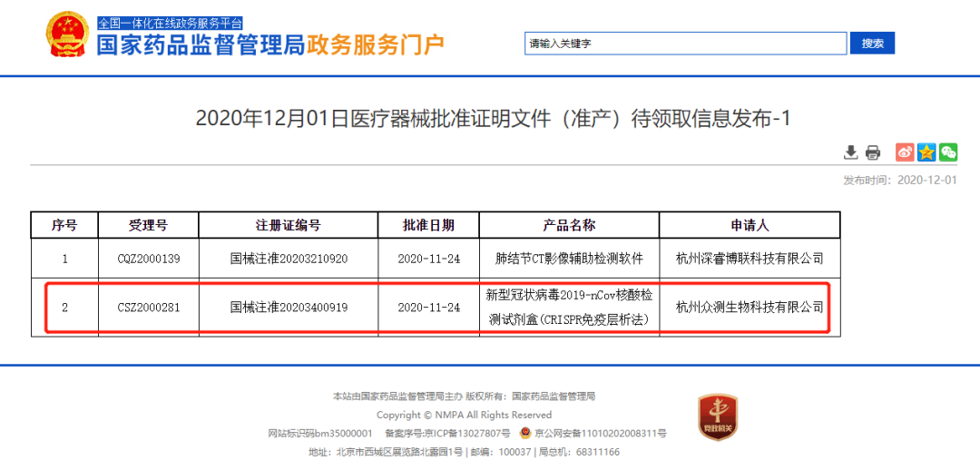Click the 批准日期 column header
The height and width of the screenshot is (470, 980).
428,226
